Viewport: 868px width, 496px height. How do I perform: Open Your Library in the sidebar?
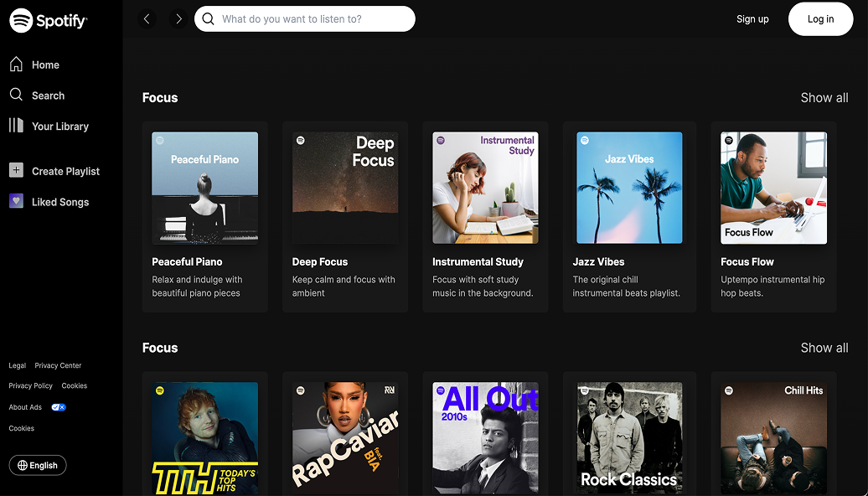(49, 127)
